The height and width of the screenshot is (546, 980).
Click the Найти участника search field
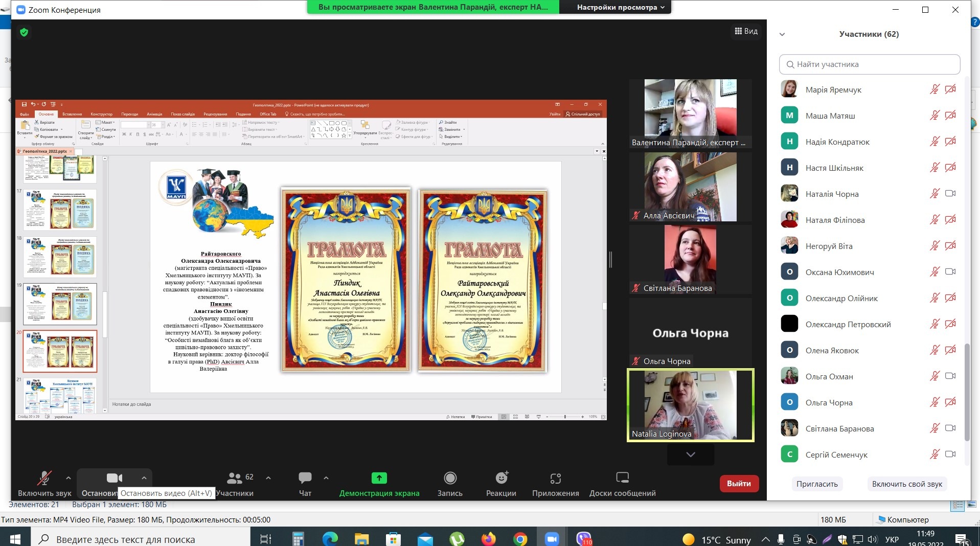point(869,64)
